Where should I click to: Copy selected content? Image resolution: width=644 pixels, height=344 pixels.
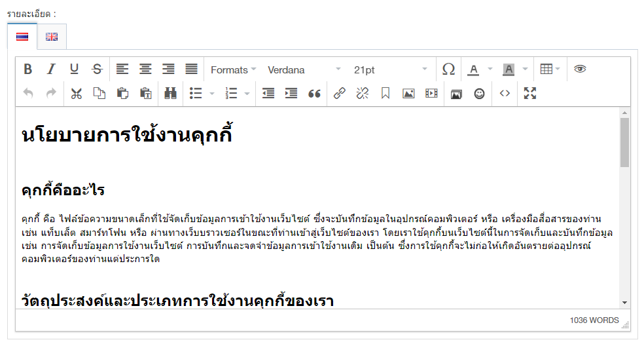pyautogui.click(x=99, y=93)
